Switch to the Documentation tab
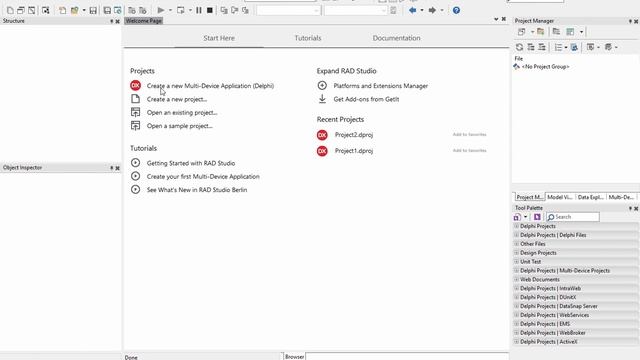This screenshot has width=640, height=360. click(x=396, y=38)
